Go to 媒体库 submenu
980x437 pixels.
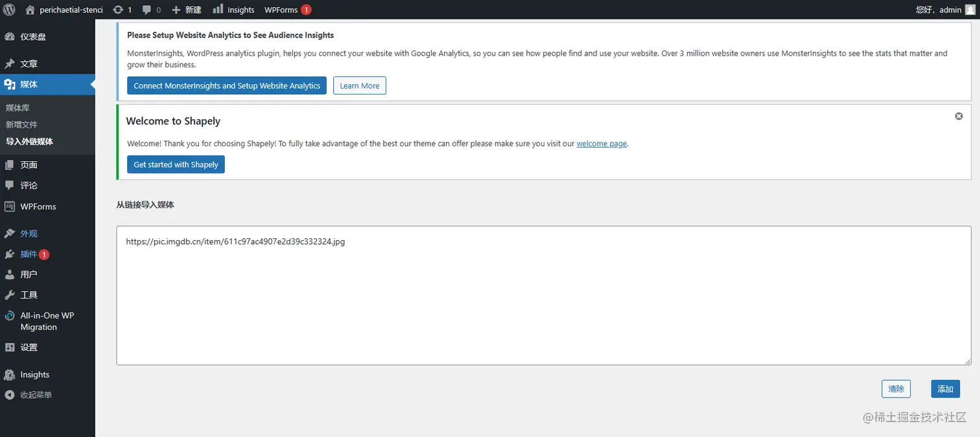point(18,107)
